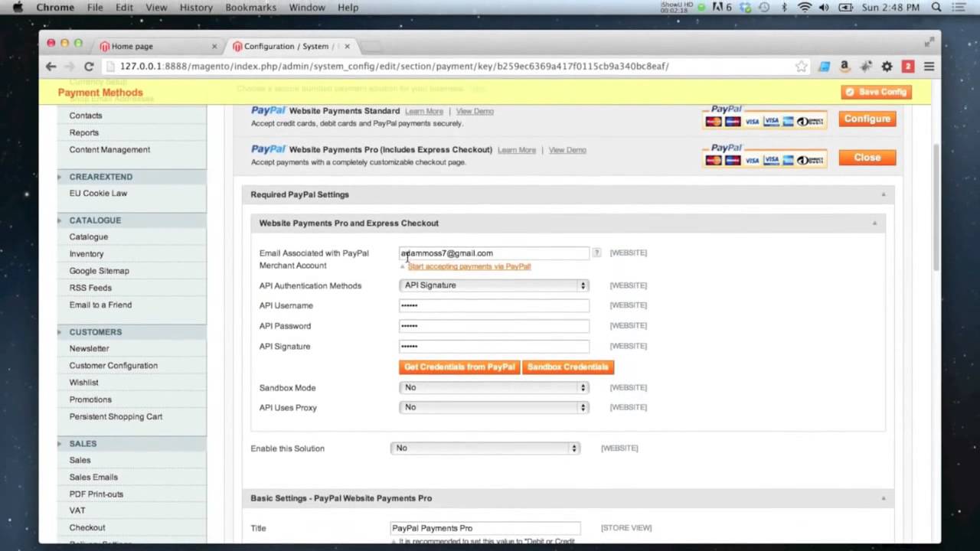Click the API Signature field
Image resolution: width=980 pixels, height=551 pixels.
494,346
